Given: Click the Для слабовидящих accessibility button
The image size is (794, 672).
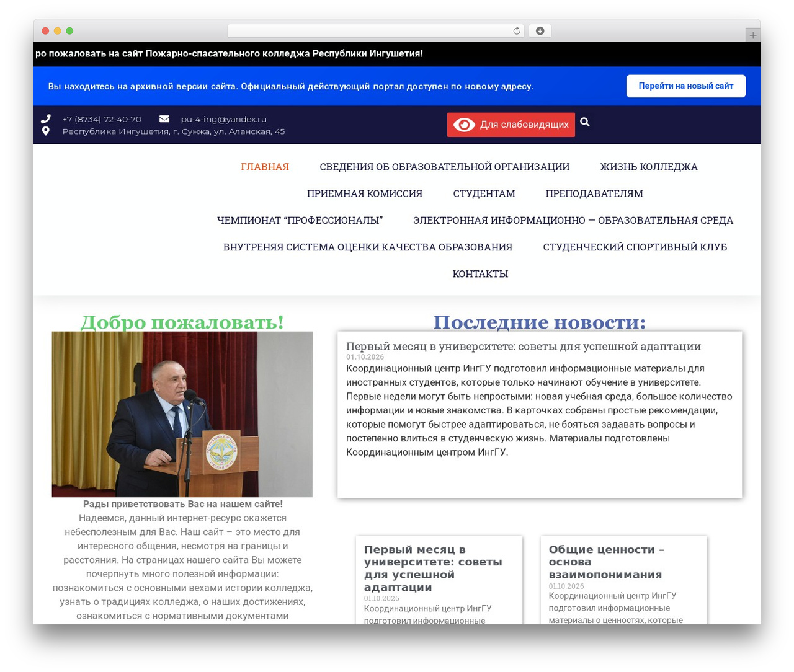Looking at the screenshot, I should click(511, 125).
